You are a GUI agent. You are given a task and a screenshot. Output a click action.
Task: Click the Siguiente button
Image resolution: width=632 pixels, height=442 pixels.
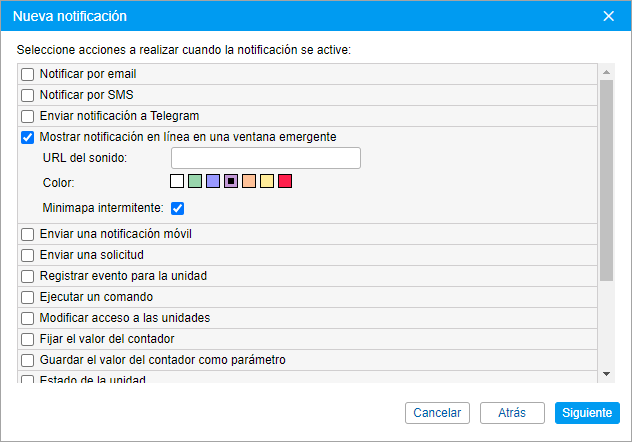[587, 413]
